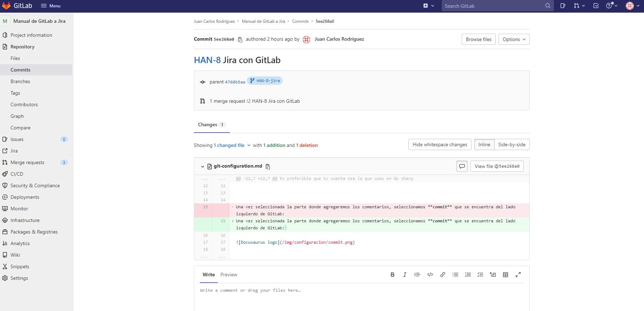Click the Deployments sidebar icon
Image resolution: width=644 pixels, height=311 pixels.
coord(5,197)
